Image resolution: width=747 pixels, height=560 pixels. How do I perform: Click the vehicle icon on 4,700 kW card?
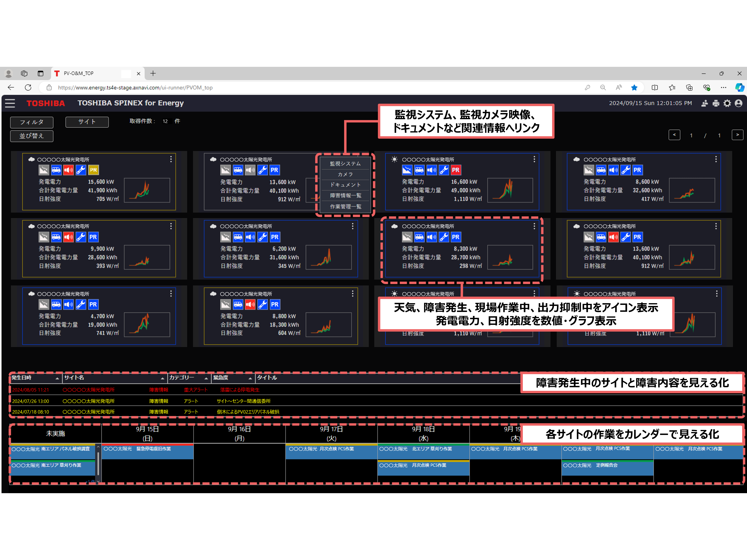[x=56, y=305]
